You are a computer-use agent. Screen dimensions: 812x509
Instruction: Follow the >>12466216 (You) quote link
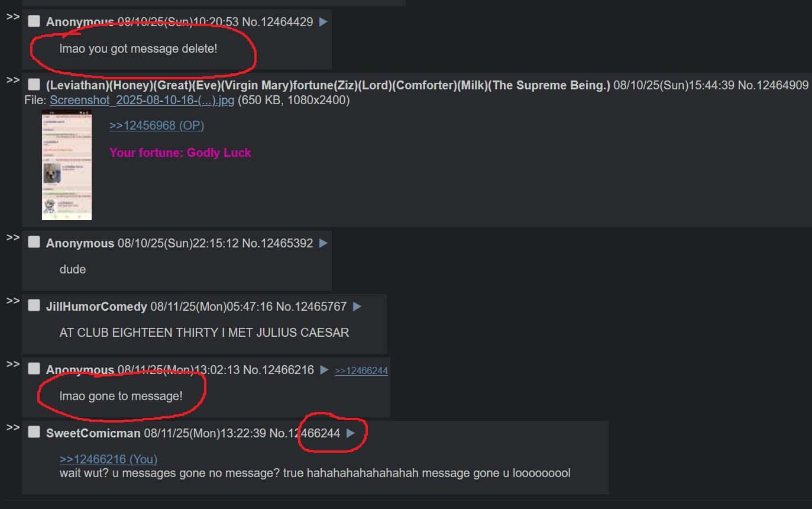tap(108, 459)
